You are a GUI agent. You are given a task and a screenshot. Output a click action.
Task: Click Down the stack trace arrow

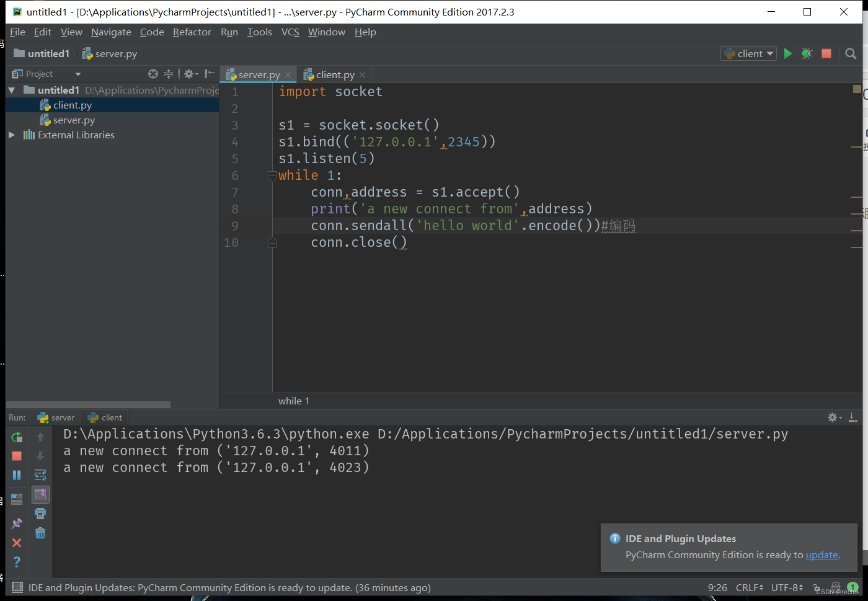(40, 456)
